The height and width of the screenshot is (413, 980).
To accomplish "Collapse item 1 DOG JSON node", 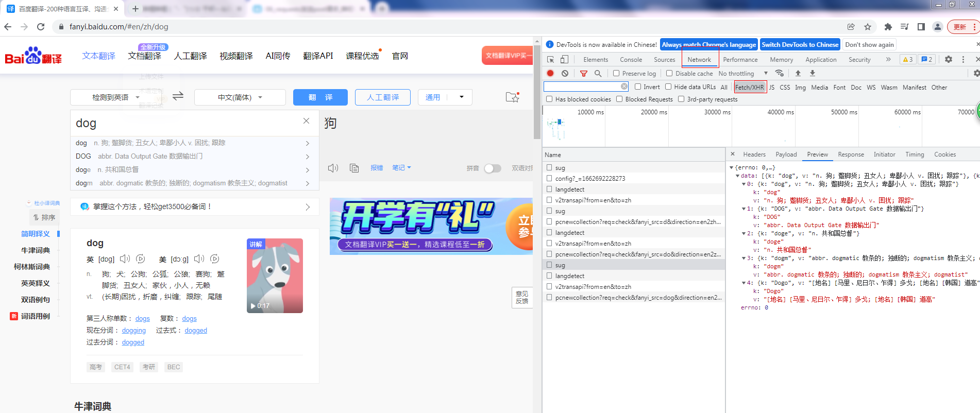I will coord(744,209).
